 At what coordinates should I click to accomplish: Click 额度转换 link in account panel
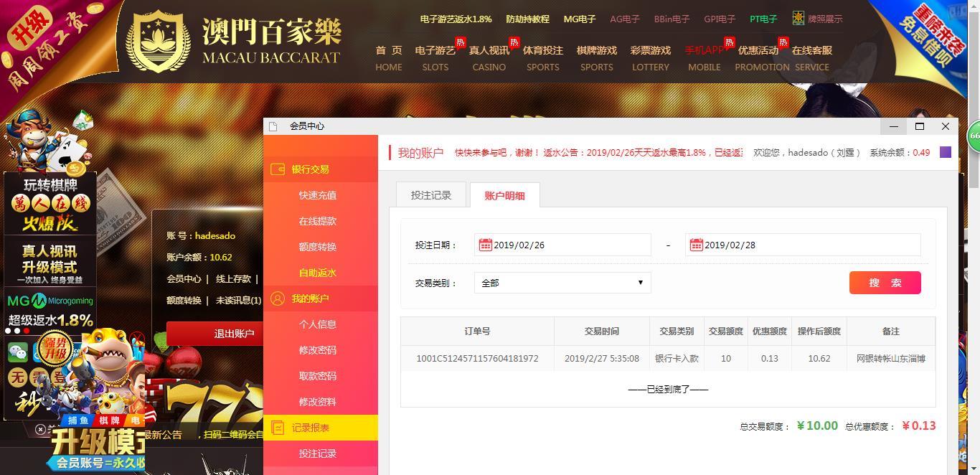[184, 301]
